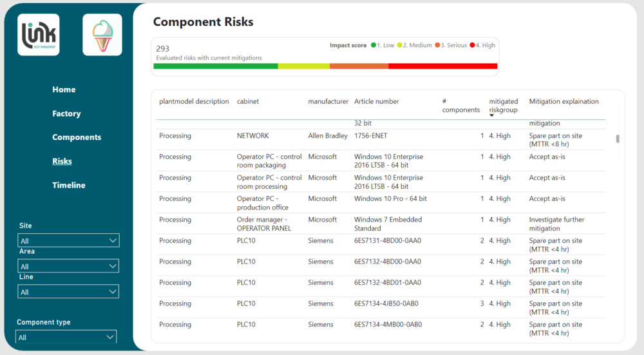This screenshot has width=644, height=355.
Task: Click Accept as-is in Windows 10 Pro row
Action: pyautogui.click(x=547, y=199)
